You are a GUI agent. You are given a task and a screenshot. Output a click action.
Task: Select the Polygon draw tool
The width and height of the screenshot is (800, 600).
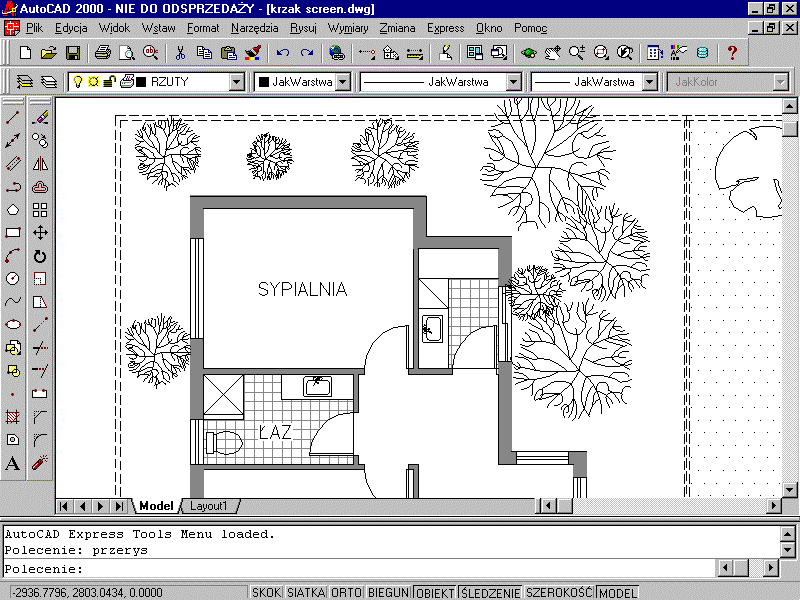pyautogui.click(x=13, y=210)
